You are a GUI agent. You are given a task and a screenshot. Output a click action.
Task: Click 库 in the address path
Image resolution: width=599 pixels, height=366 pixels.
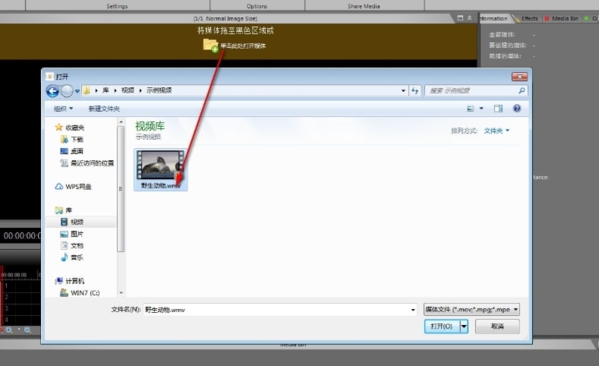tap(106, 90)
